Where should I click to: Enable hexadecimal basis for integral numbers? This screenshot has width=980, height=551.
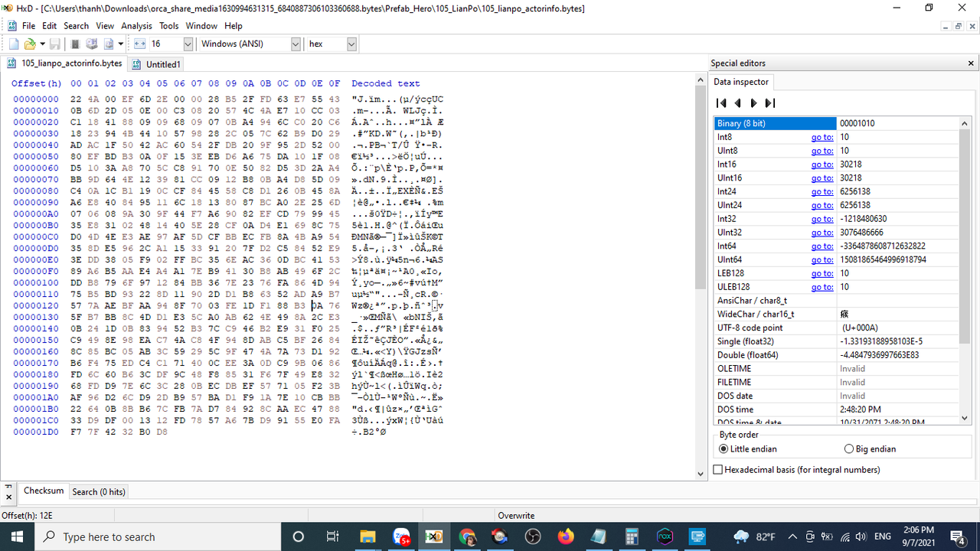point(796,470)
